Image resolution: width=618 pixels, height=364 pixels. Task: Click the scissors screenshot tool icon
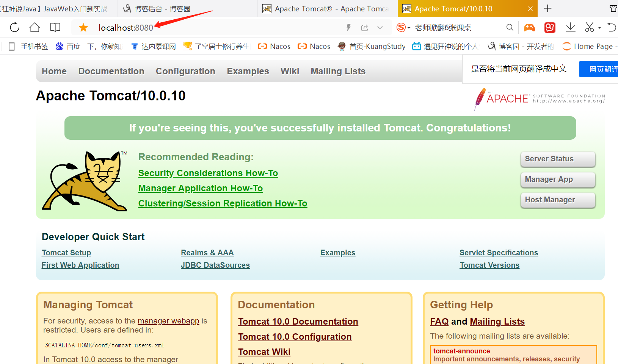589,27
